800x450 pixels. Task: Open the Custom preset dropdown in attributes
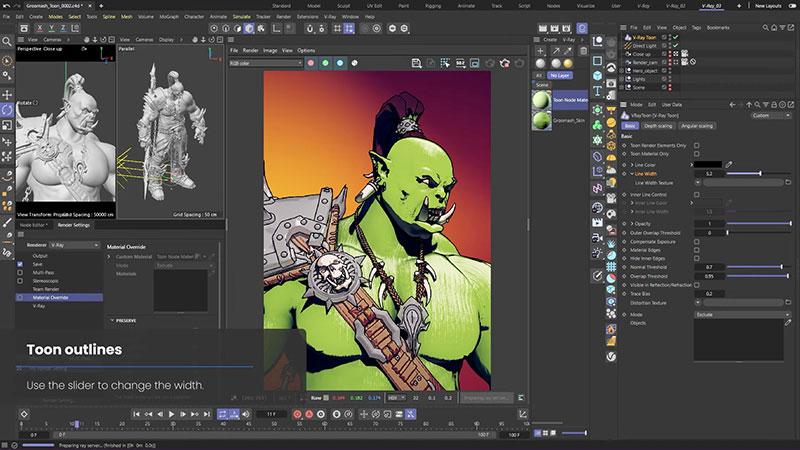click(770, 115)
